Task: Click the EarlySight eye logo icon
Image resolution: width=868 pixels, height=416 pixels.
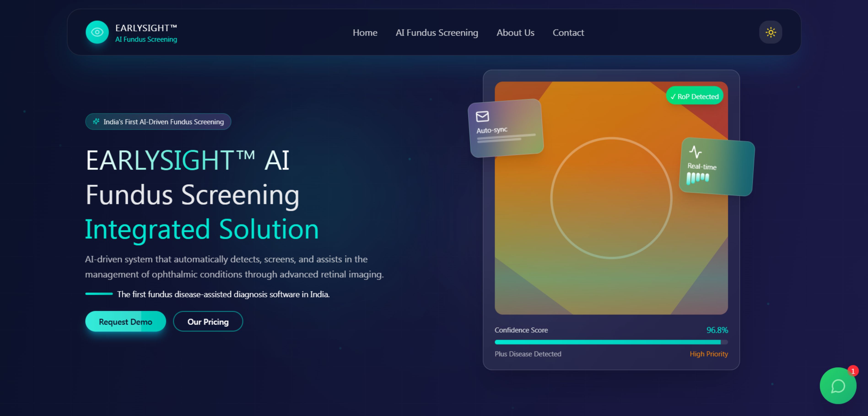Action: [97, 32]
